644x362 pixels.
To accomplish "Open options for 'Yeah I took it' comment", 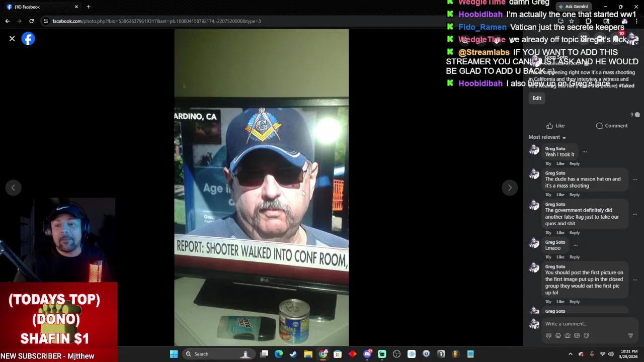I will tap(584, 151).
